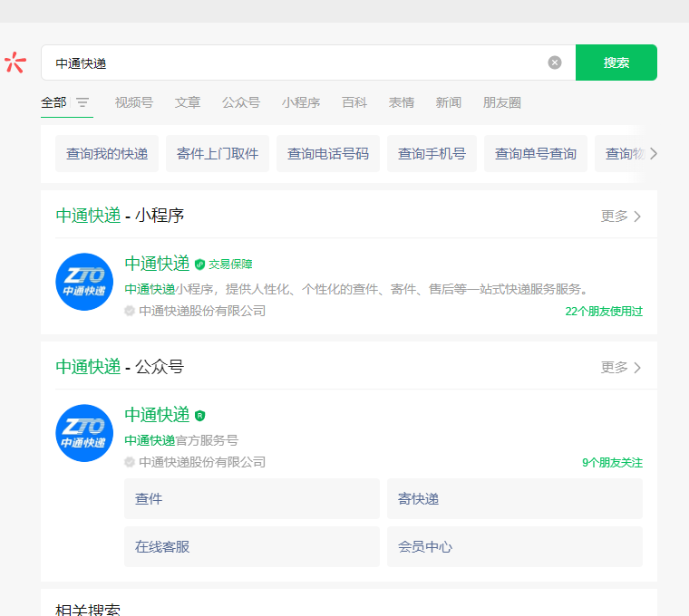Click the clear search text icon
689x616 pixels.
click(555, 63)
